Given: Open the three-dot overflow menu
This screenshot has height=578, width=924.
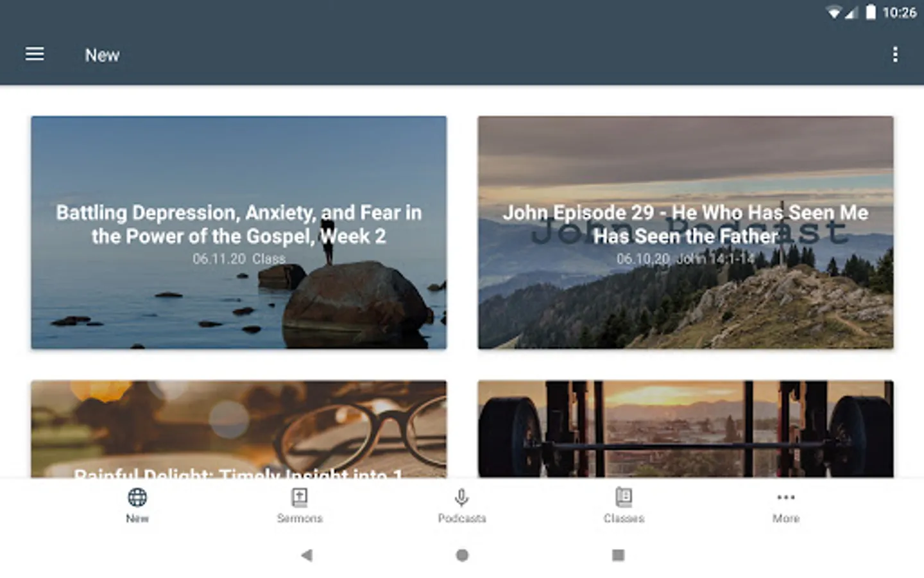Looking at the screenshot, I should [895, 55].
